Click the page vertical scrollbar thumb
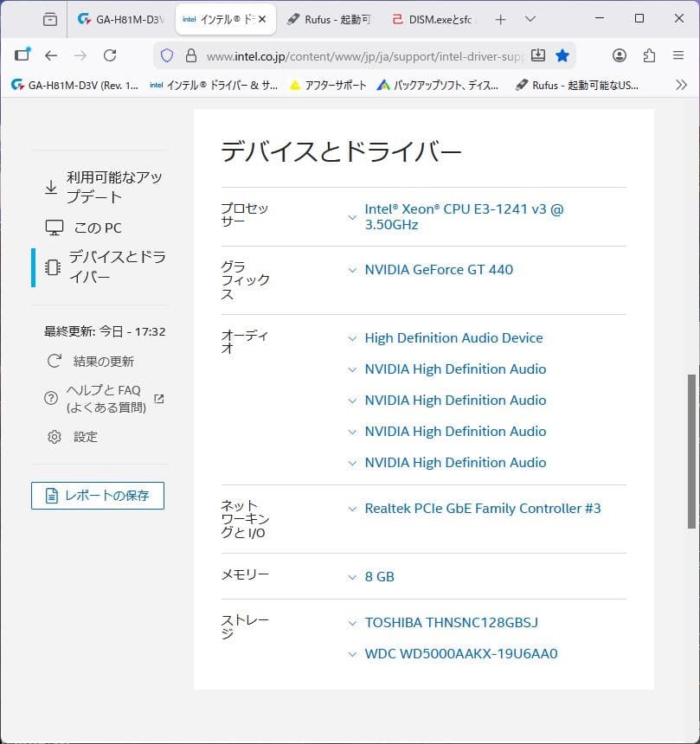700x744 pixels. coord(692,452)
